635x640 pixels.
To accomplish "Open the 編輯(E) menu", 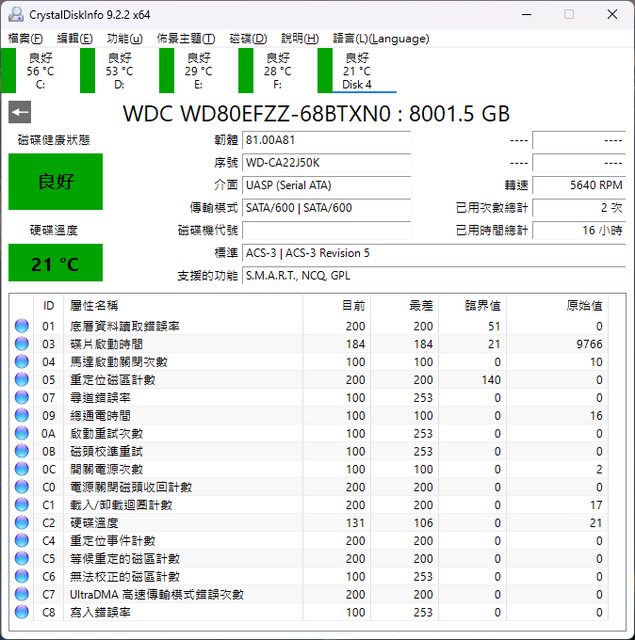I will coord(75,38).
